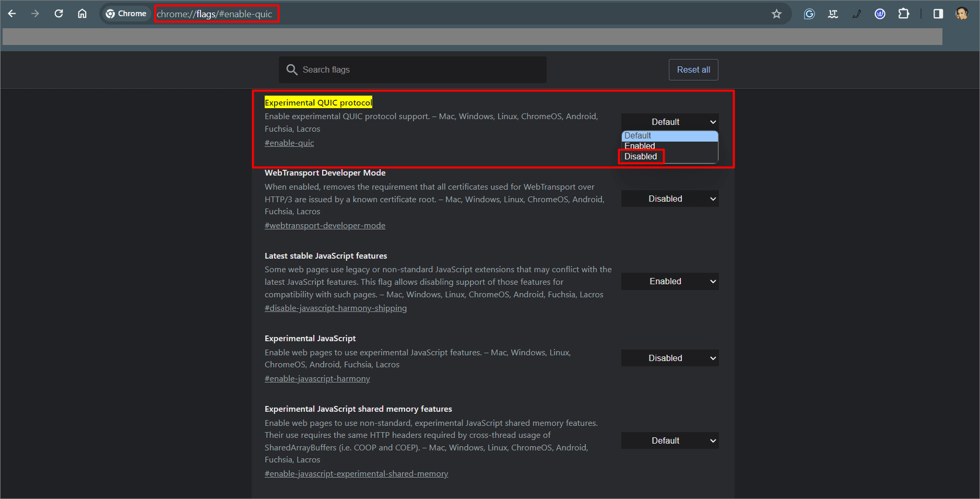This screenshot has width=980, height=499.
Task: Click the pen extension icon
Action: click(x=856, y=14)
